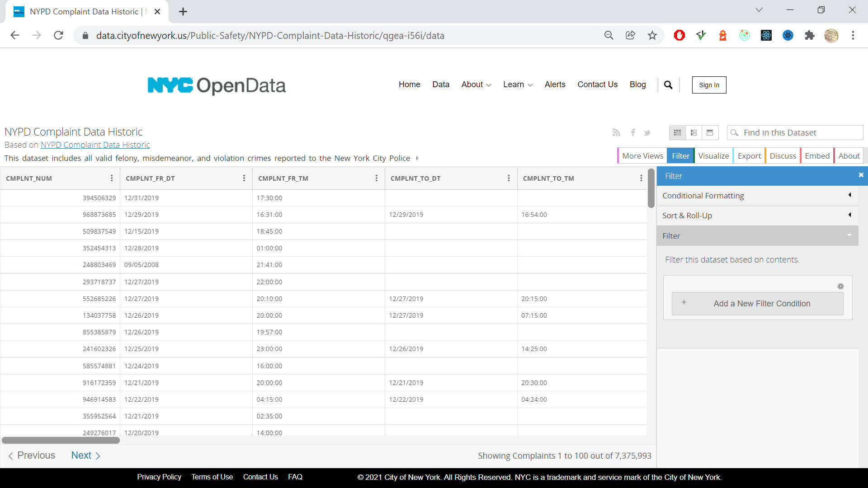The height and width of the screenshot is (488, 868).
Task: Bookmark this page with star icon
Action: point(652,35)
